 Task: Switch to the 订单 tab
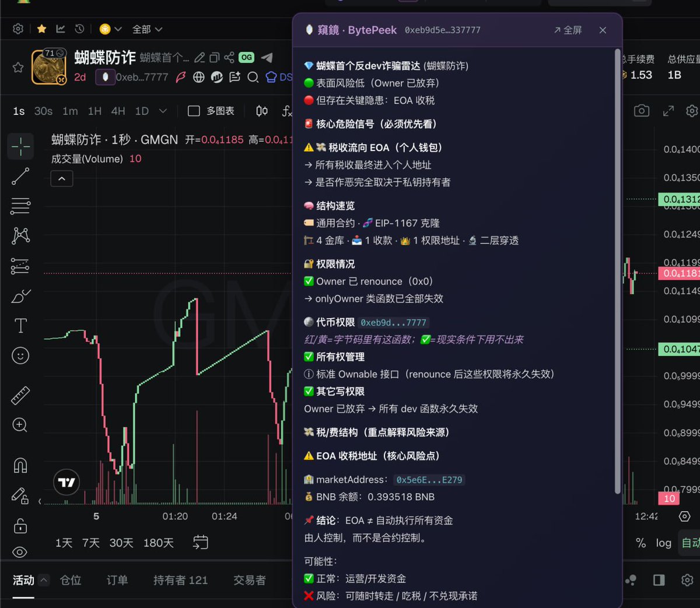tap(117, 580)
